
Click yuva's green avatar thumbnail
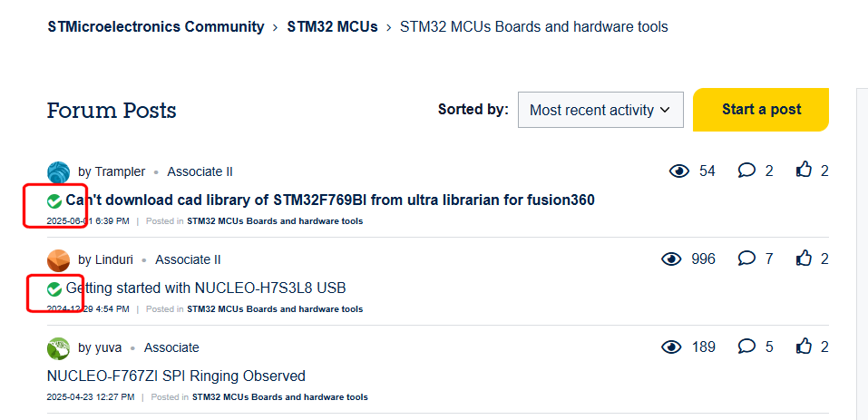coord(59,348)
